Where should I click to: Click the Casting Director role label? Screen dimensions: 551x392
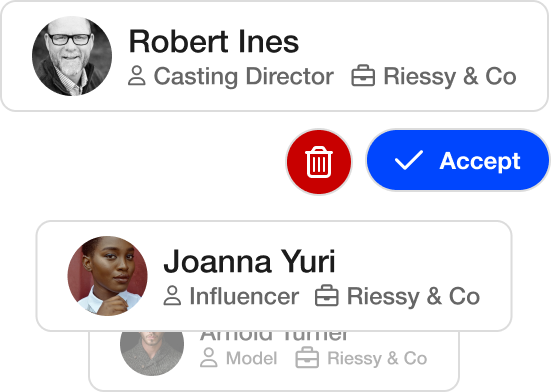pos(244,76)
